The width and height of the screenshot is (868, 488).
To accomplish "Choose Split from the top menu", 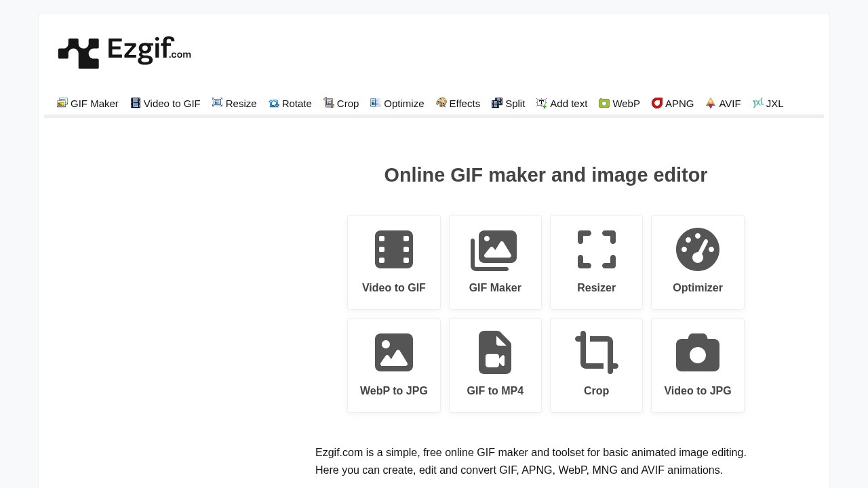I will click(508, 104).
